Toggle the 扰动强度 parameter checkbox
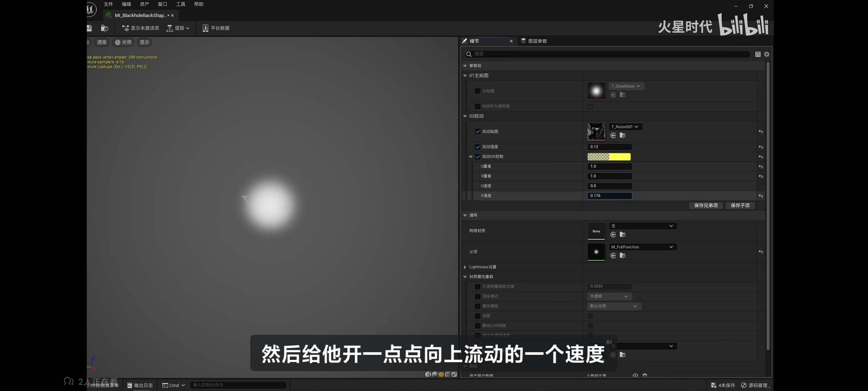 tap(477, 147)
